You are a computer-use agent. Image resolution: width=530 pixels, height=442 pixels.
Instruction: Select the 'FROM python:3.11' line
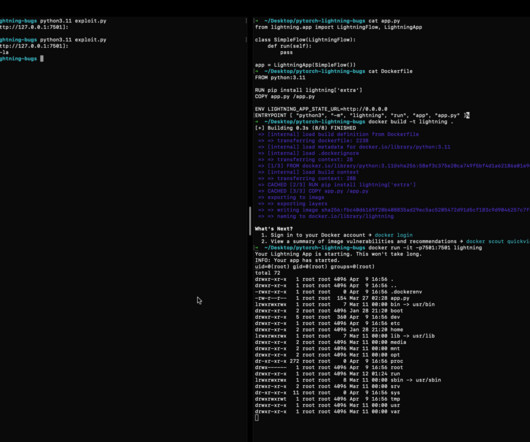tap(280, 77)
